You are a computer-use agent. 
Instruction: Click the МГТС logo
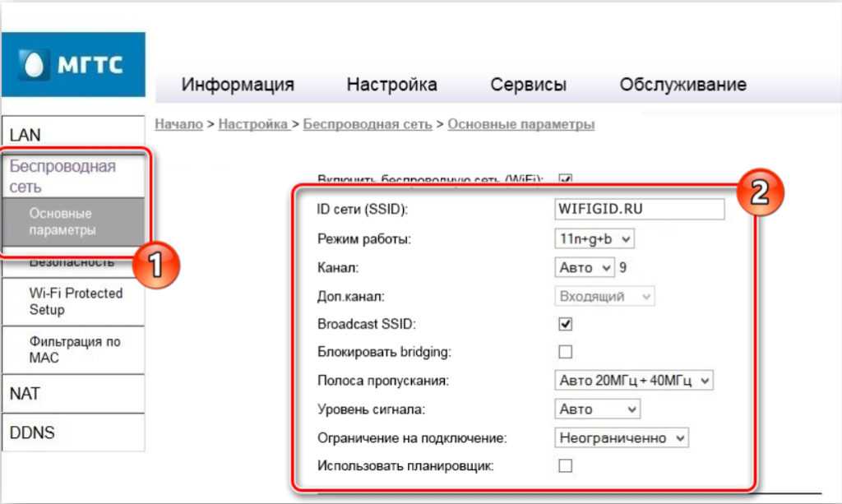pyautogui.click(x=73, y=64)
